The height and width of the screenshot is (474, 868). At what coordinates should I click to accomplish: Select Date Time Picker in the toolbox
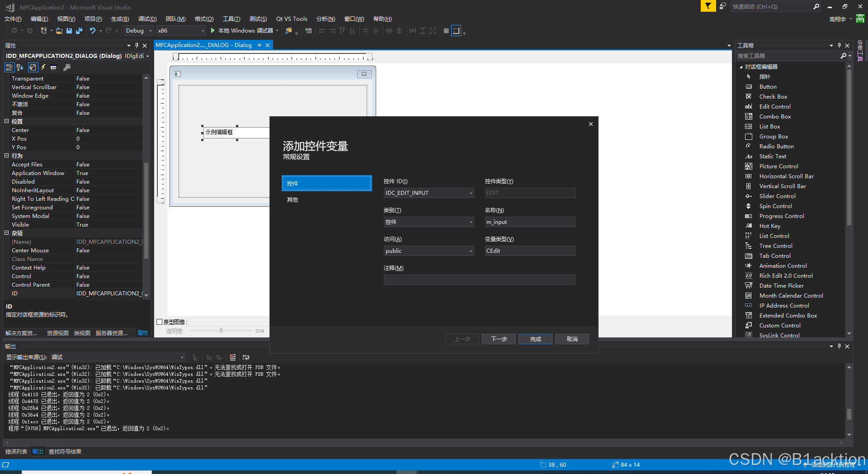click(x=780, y=285)
